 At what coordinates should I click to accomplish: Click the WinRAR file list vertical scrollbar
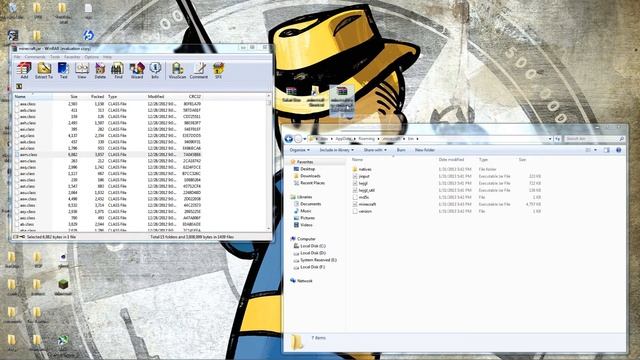pos(269,163)
